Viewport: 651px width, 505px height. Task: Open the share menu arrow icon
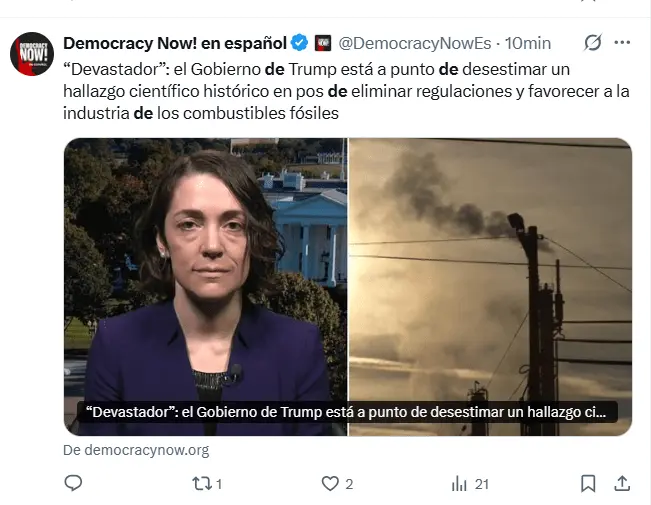pos(622,484)
